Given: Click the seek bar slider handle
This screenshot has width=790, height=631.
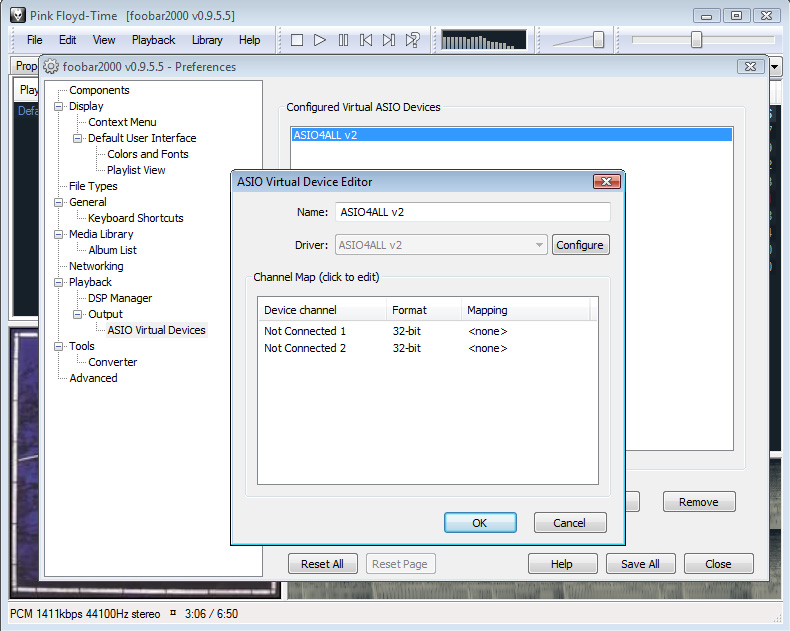Looking at the screenshot, I should click(696, 39).
